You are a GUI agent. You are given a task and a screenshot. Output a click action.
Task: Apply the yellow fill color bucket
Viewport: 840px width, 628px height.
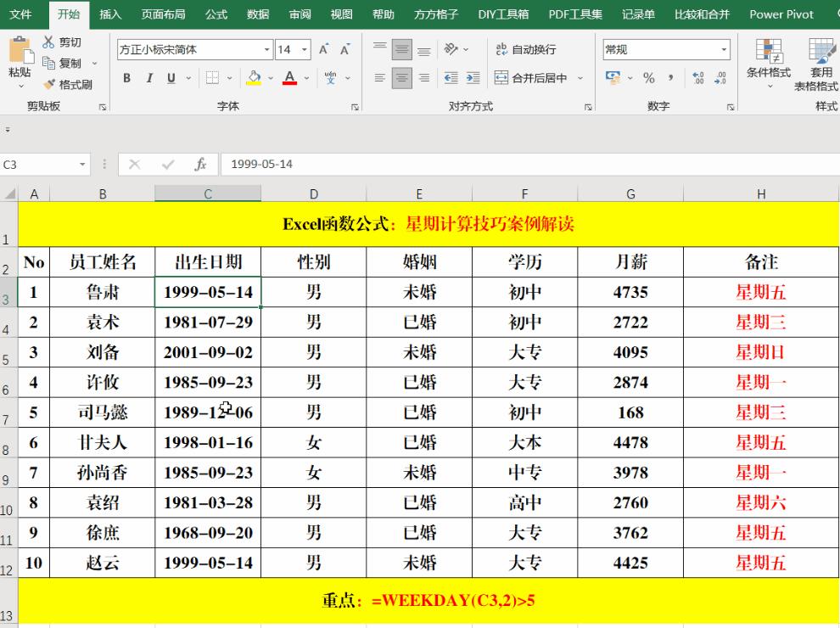coord(254,78)
